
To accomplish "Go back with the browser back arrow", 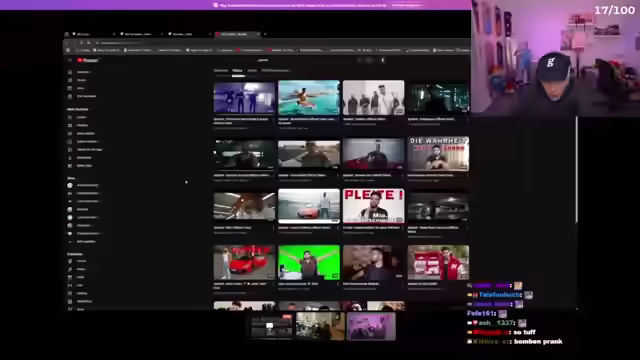I will (67, 42).
